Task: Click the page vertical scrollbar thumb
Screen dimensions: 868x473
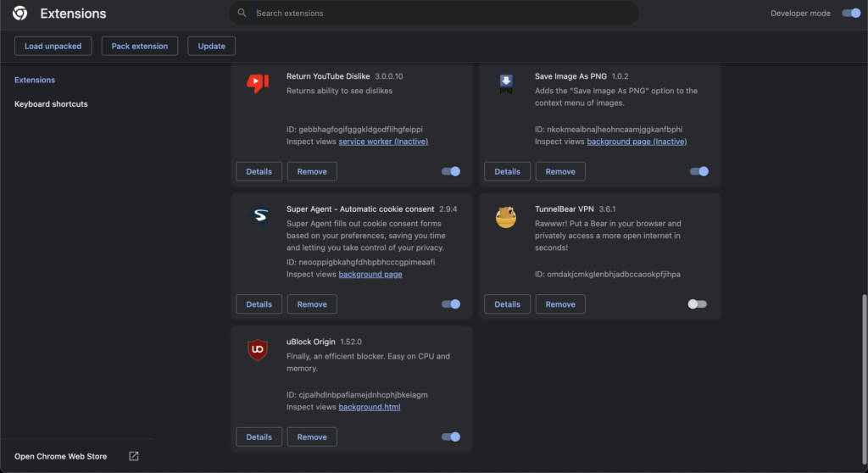Action: pyautogui.click(x=864, y=380)
